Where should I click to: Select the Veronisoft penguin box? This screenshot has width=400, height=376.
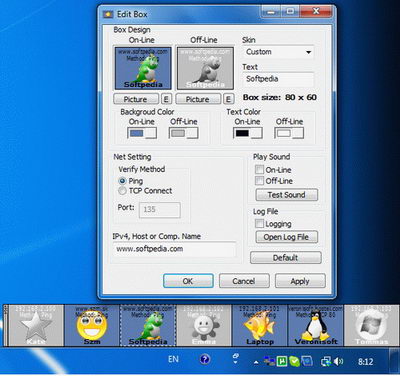tap(316, 325)
